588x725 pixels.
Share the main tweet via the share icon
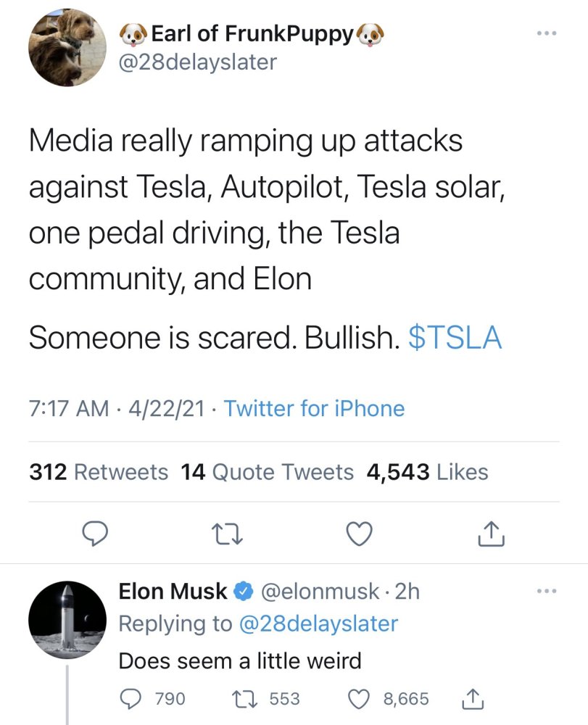[x=492, y=534]
